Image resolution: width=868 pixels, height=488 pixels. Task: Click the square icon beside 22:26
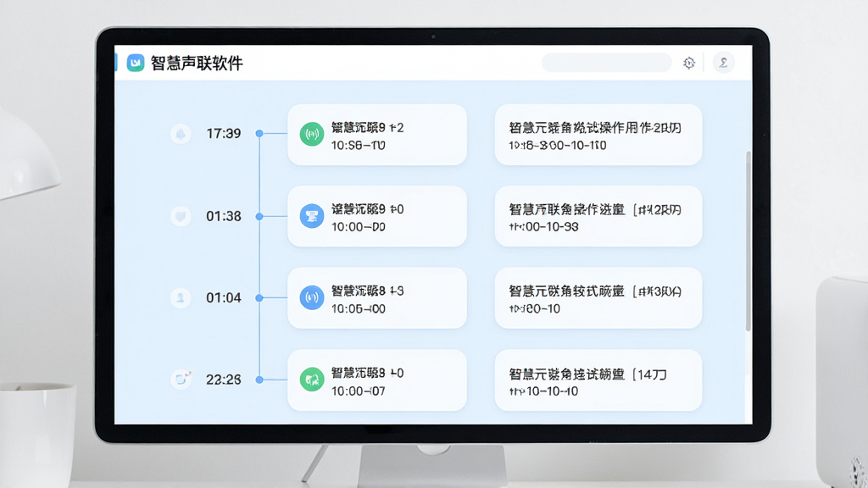pos(181,380)
